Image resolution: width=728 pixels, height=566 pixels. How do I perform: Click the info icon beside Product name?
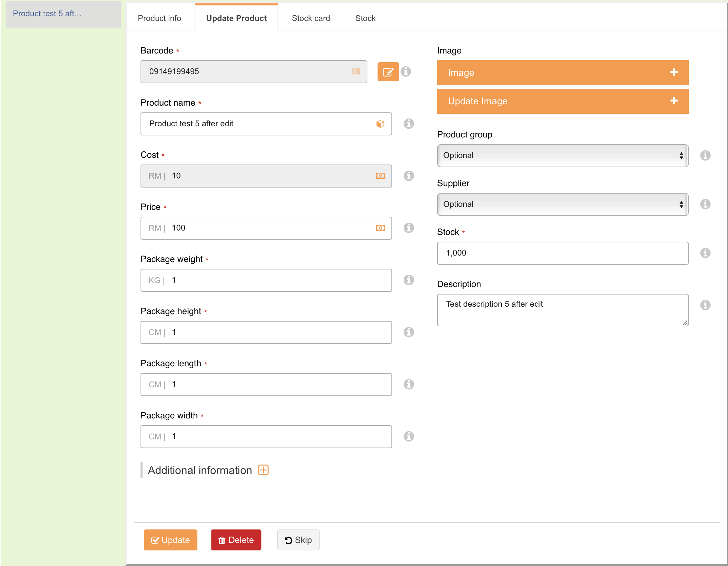[x=409, y=124]
